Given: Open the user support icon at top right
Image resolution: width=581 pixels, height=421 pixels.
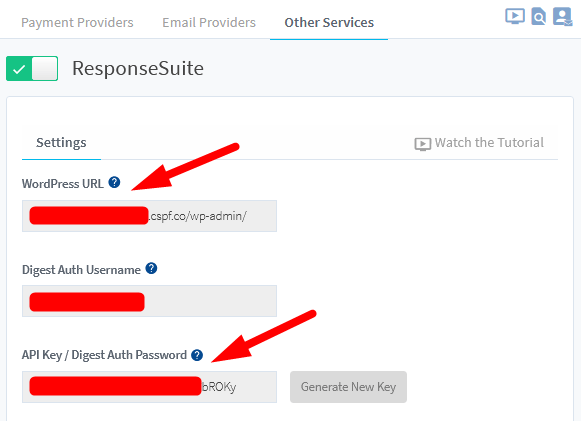Looking at the screenshot, I should pyautogui.click(x=562, y=17).
